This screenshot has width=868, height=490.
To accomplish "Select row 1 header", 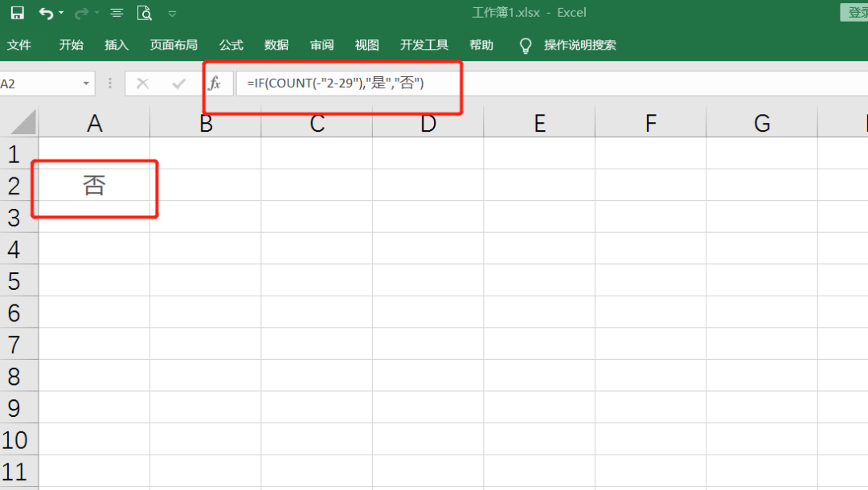I will click(x=18, y=153).
